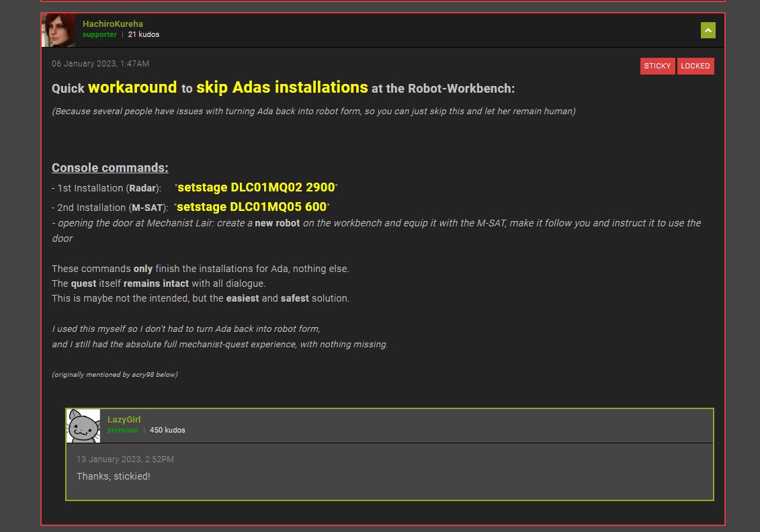
Task: Open the HachiroKureha username profile link
Action: click(112, 24)
